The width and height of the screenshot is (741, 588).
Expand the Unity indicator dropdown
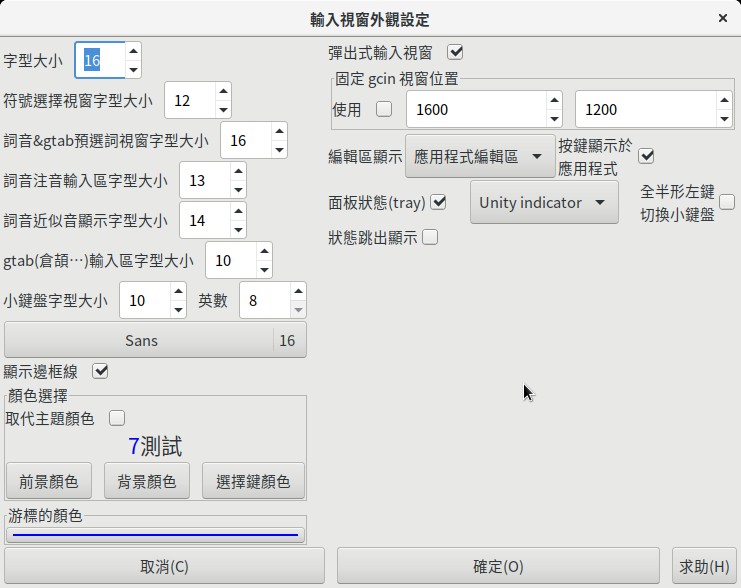(x=543, y=203)
